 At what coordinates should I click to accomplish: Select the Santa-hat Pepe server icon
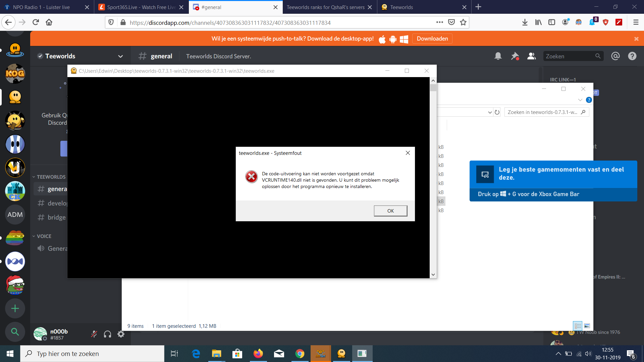pos(15,285)
